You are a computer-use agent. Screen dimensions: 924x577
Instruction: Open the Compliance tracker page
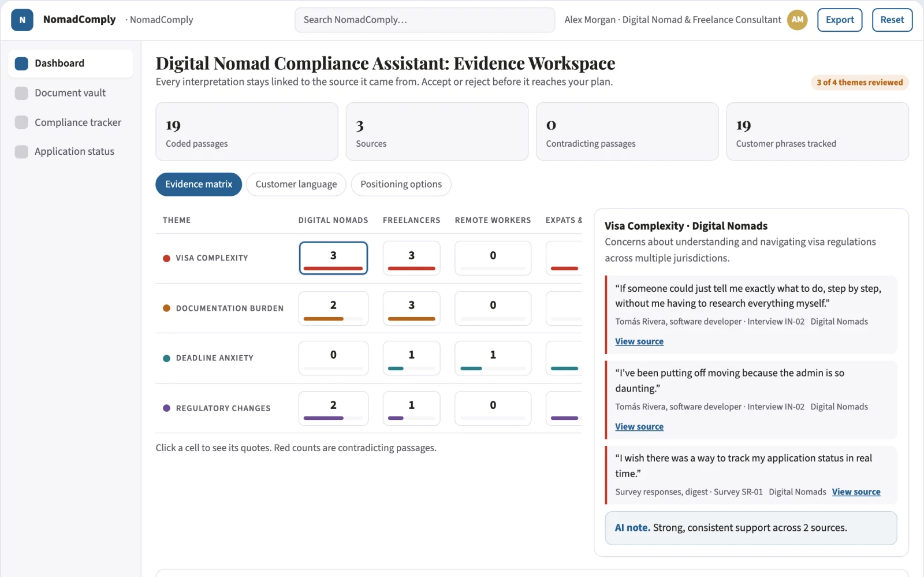click(70, 122)
